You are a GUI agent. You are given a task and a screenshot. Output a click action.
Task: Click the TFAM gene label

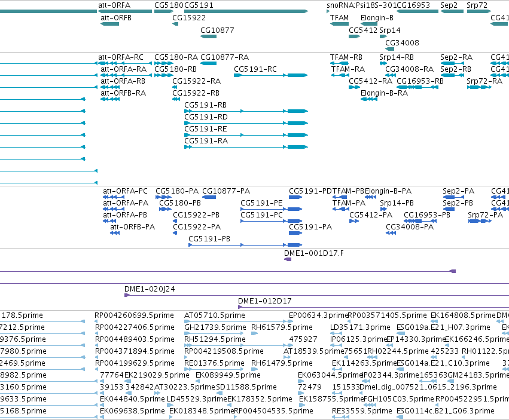(x=339, y=18)
